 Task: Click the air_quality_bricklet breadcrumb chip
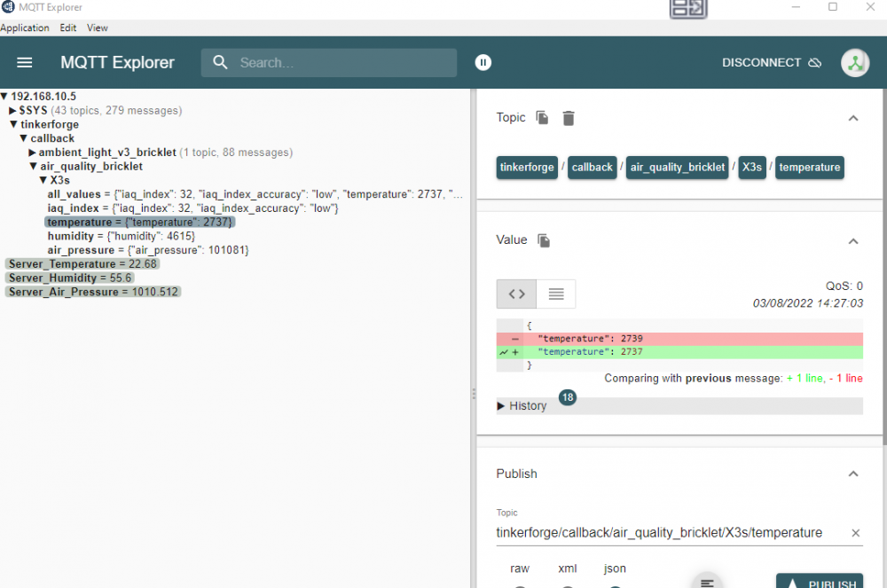(x=677, y=167)
